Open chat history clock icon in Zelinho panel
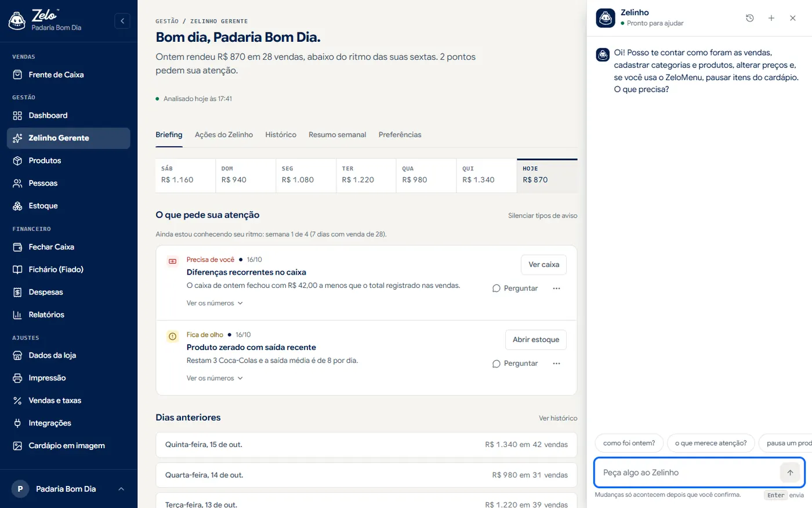The width and height of the screenshot is (812, 508). [x=750, y=18]
